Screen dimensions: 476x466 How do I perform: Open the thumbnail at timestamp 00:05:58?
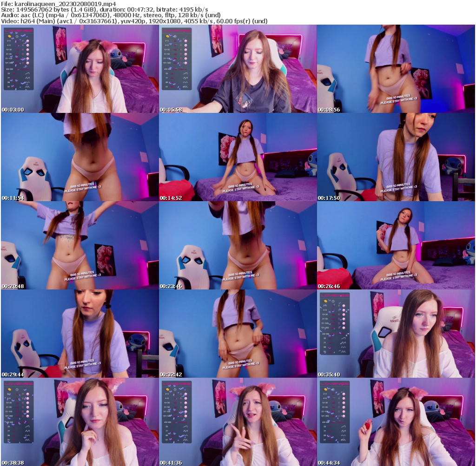pyautogui.click(x=238, y=69)
